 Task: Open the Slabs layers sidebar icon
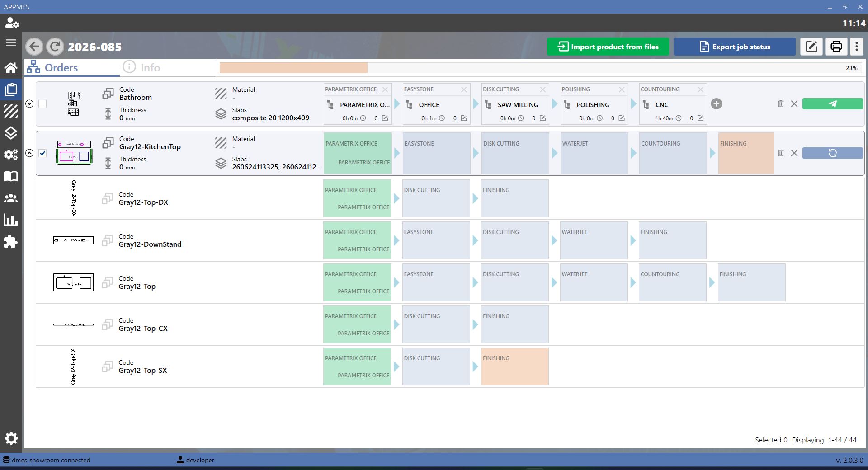point(11,133)
